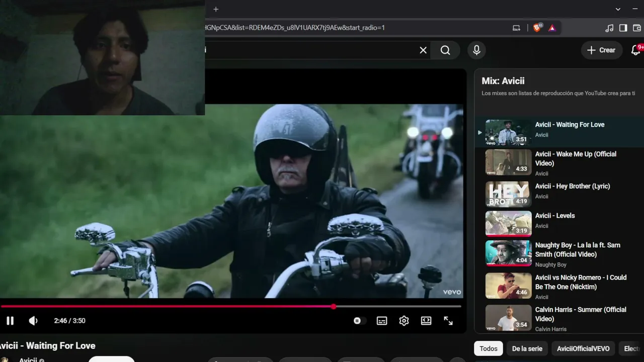Screen dimensions: 644x362
Task: Open the Brave Shields lion icon
Action: (537, 28)
